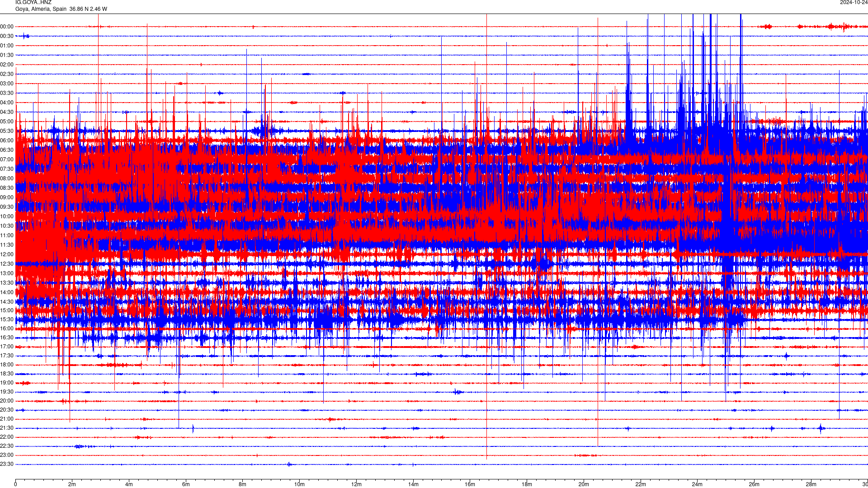Select the 20:30 trace time label
The height and width of the screenshot is (488, 868).
(7, 410)
